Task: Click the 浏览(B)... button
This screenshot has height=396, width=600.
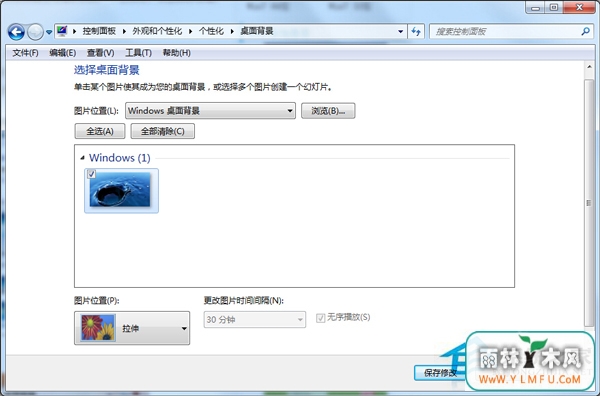Action: pyautogui.click(x=328, y=111)
